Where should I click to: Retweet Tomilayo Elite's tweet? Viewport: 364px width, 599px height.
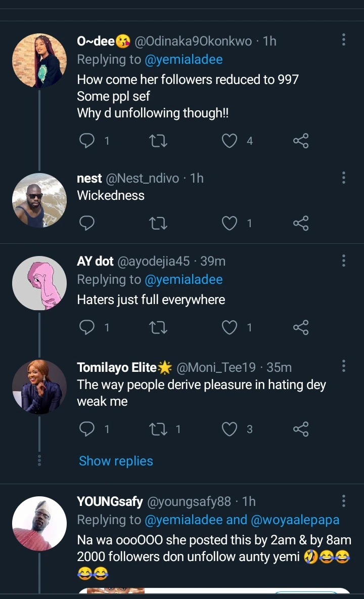click(x=159, y=430)
